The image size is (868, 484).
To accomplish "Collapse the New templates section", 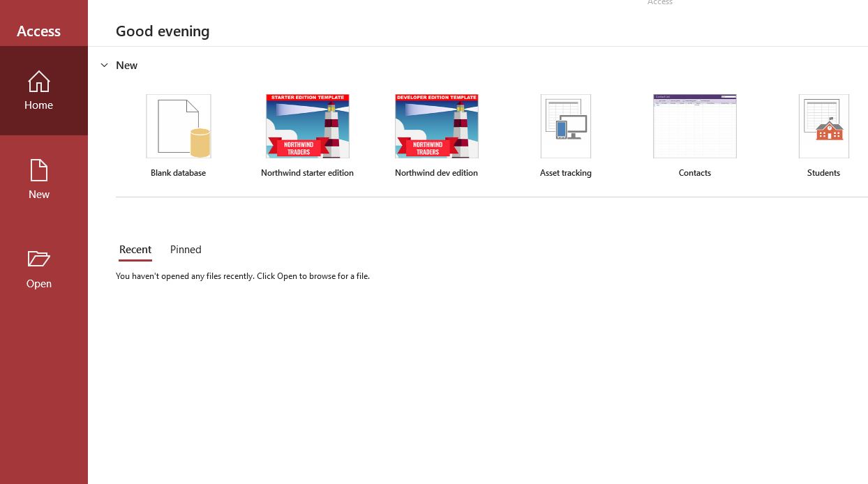I will [x=105, y=65].
